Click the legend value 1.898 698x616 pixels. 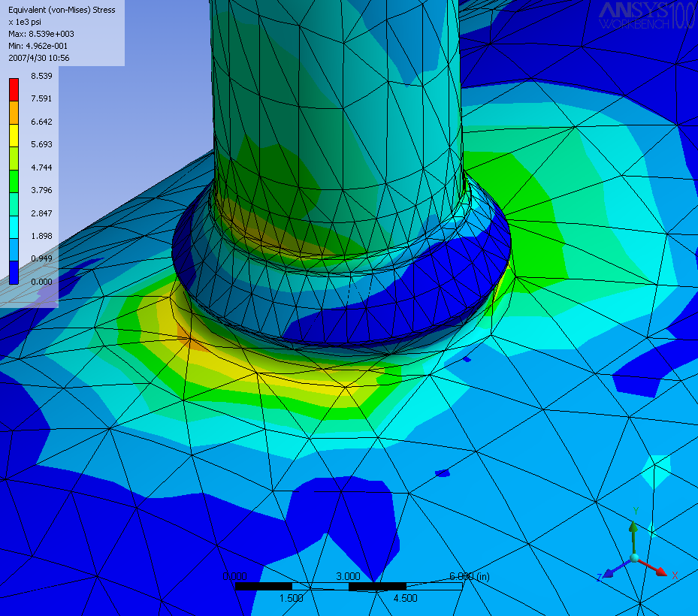[41, 236]
